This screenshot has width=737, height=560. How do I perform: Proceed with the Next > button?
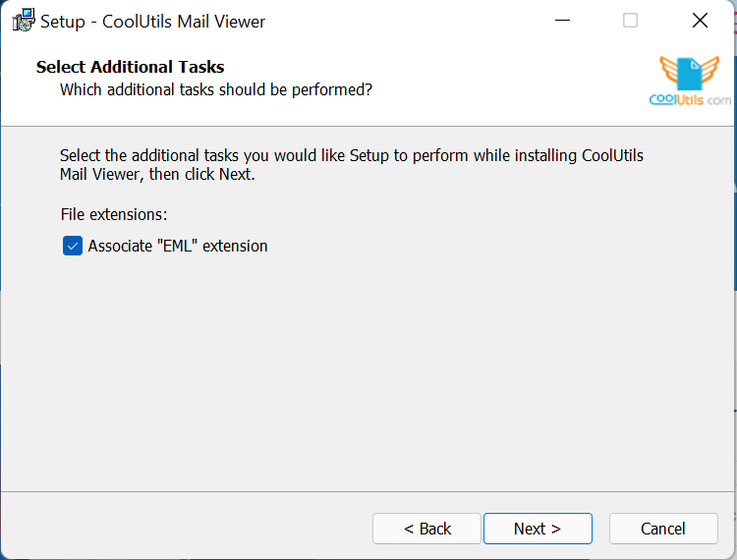click(538, 529)
